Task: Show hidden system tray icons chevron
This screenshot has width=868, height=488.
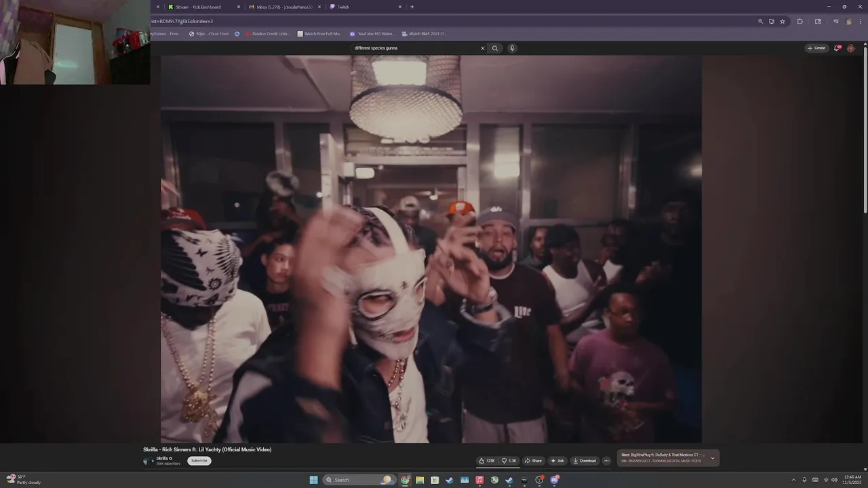Action: tap(793, 480)
